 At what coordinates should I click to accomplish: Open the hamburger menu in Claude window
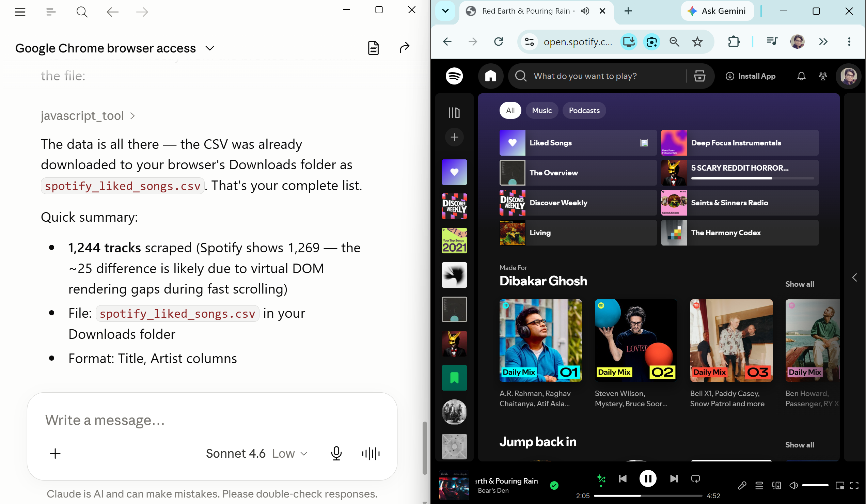coord(20,12)
